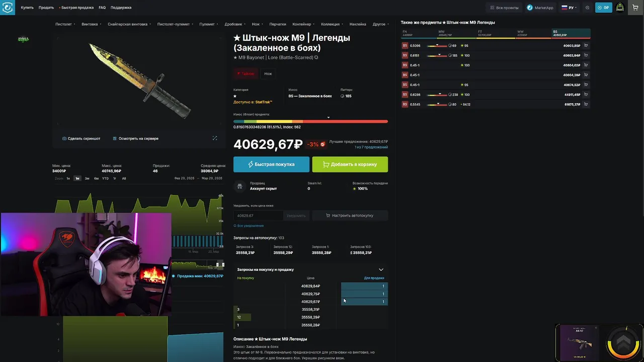Screen dimensions: 644x362
Task: Open Все проекты menu
Action: [x=504, y=8]
